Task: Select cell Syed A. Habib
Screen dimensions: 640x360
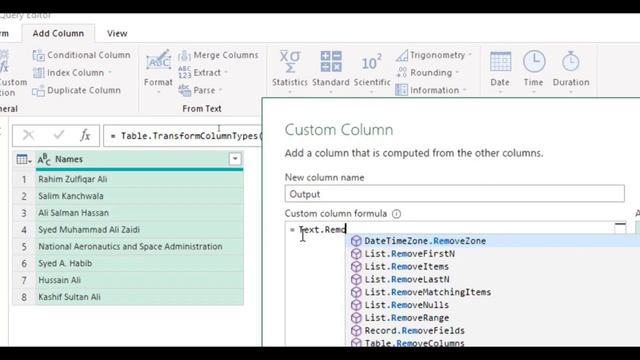Action: 140,263
